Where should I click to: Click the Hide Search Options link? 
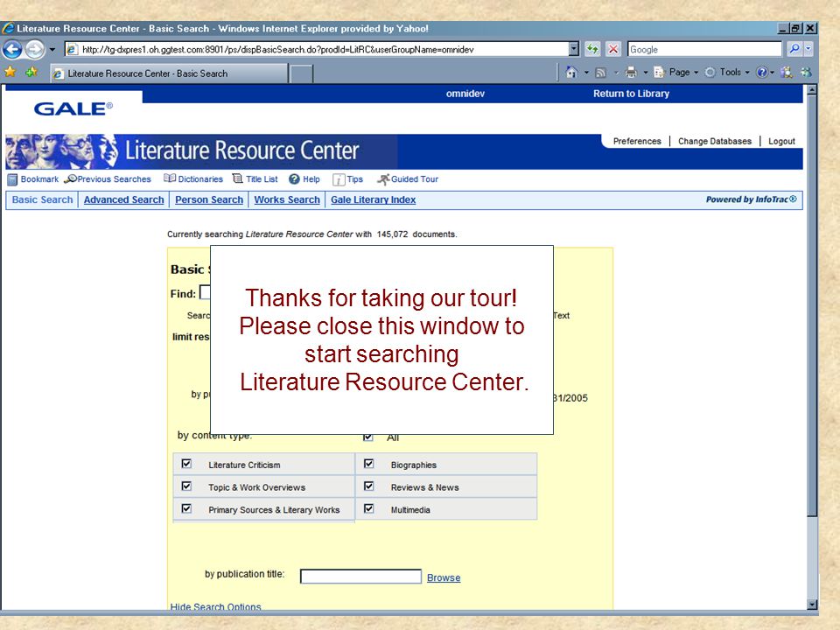[x=215, y=606]
